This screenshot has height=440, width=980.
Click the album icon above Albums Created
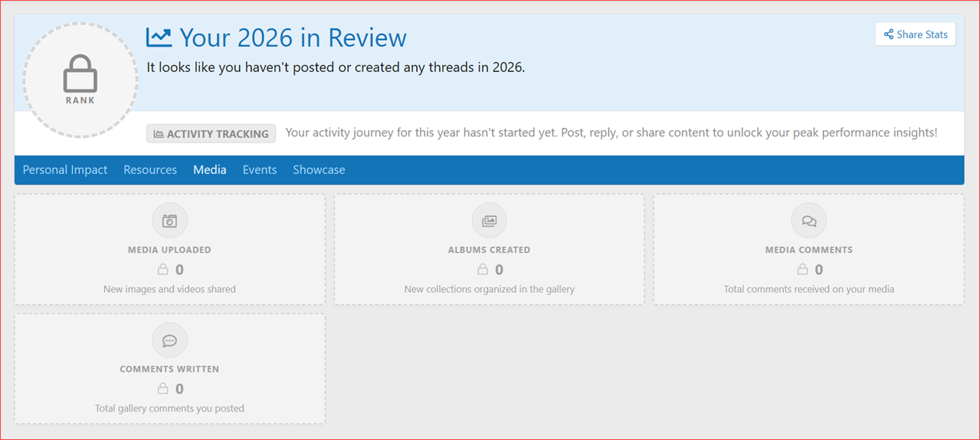click(489, 221)
